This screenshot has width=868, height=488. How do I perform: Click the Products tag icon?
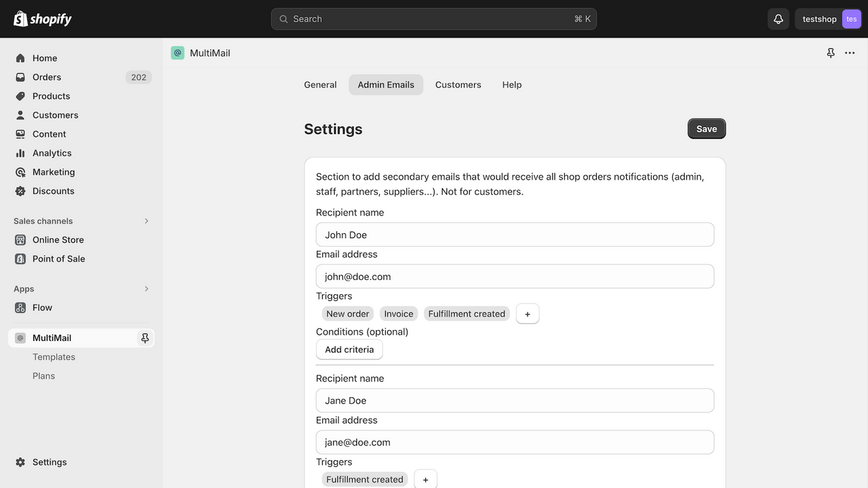(20, 96)
